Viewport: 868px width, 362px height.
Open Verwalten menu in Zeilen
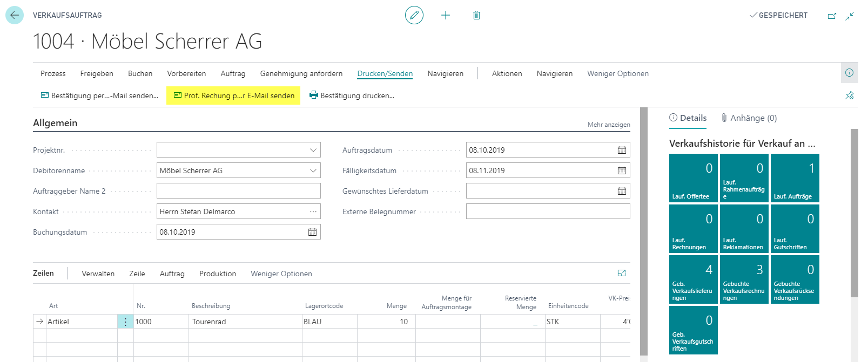click(98, 274)
